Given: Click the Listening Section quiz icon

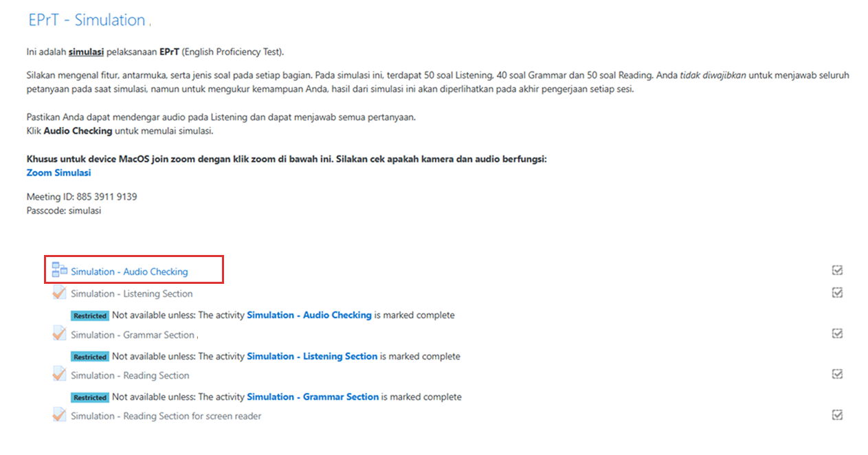Looking at the screenshot, I should coord(59,293).
